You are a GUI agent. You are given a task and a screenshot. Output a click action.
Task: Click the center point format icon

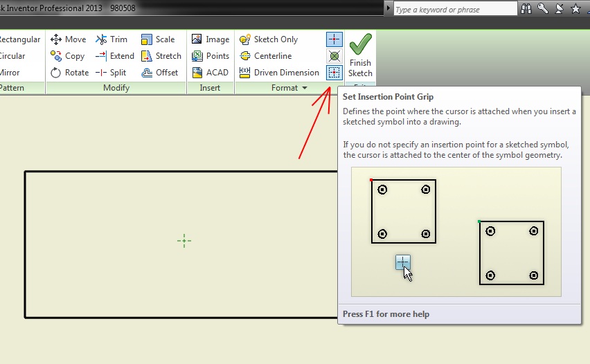pyautogui.click(x=334, y=39)
